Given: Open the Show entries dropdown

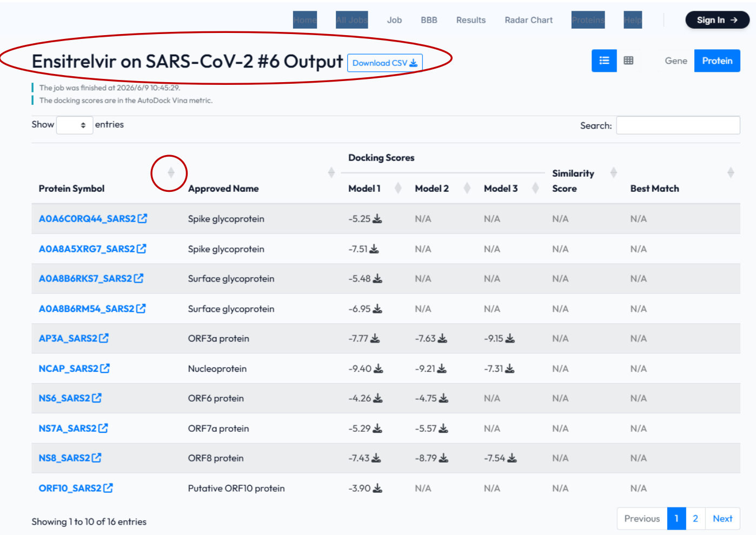Looking at the screenshot, I should (x=75, y=125).
